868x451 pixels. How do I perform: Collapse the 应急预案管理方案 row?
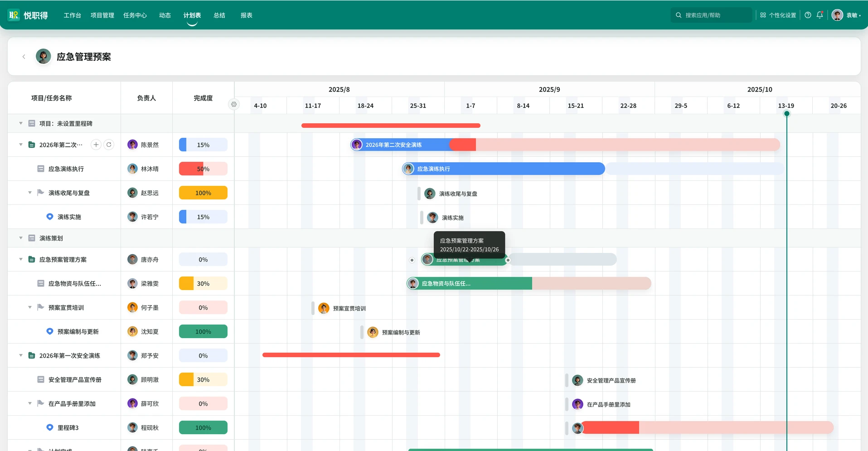[20, 259]
